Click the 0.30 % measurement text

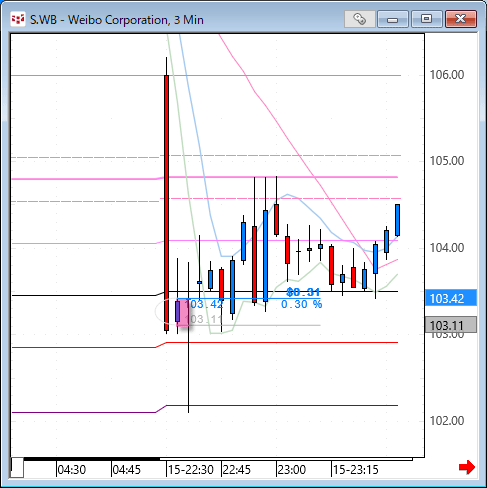302,304
